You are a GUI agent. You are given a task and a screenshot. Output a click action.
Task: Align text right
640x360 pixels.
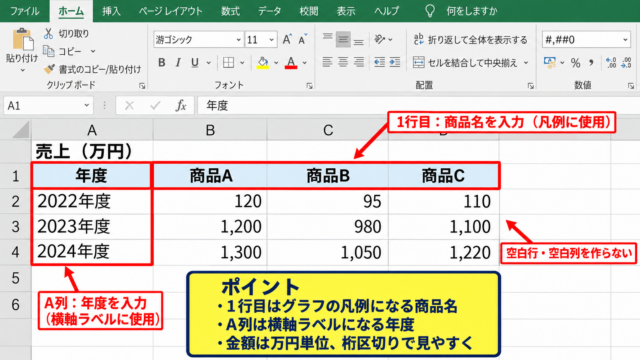pyautogui.click(x=358, y=62)
